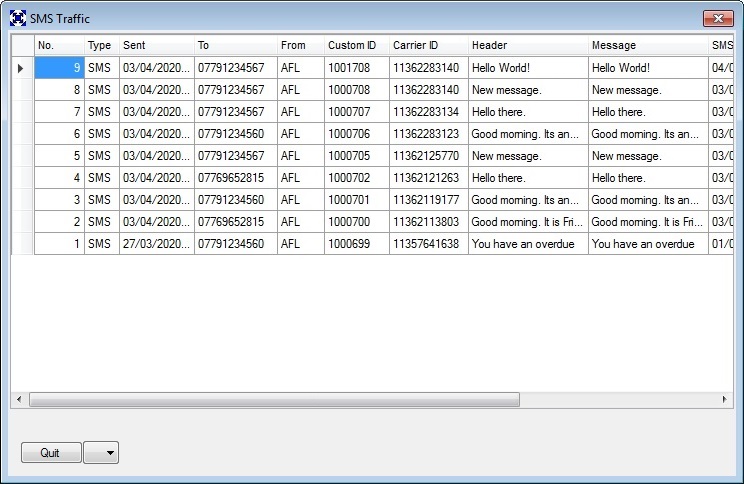744x484 pixels.
Task: Click the From cell AFL in row 3
Action: click(301, 200)
